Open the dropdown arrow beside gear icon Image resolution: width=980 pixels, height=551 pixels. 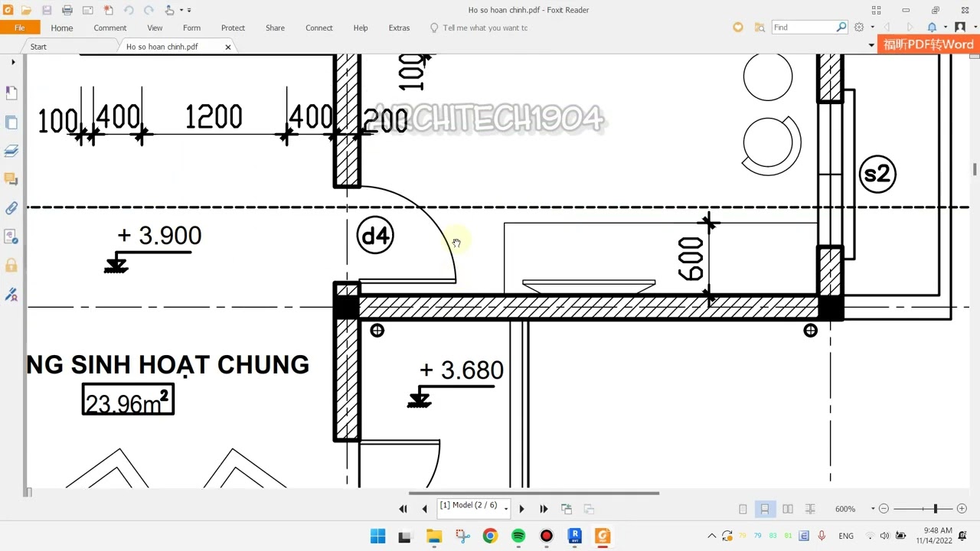872,28
